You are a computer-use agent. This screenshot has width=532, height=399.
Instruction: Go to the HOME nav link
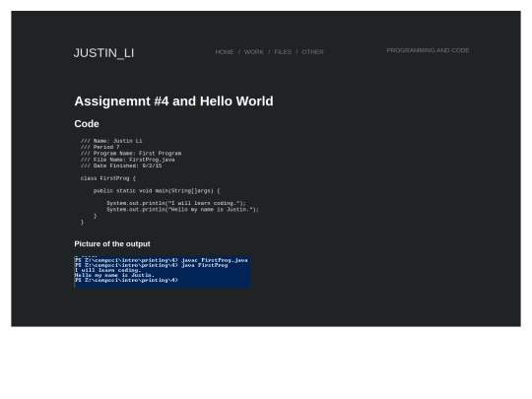click(225, 52)
